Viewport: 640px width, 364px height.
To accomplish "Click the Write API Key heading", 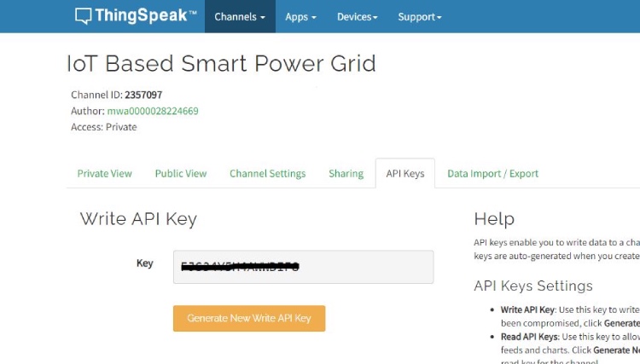I will 138,219.
